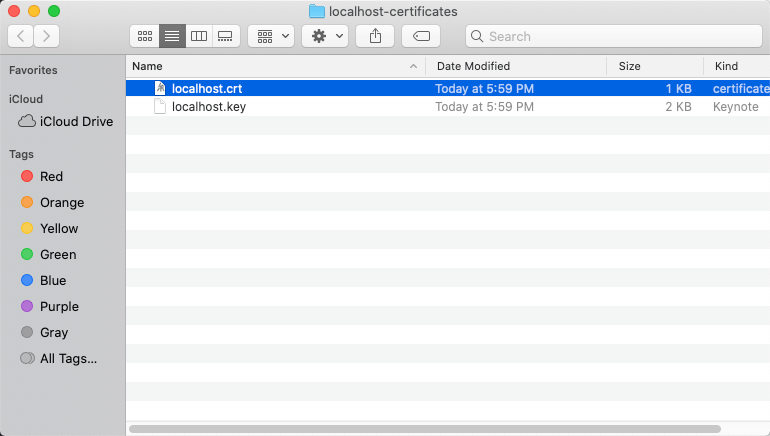Click the document icon of localhost.key

pos(160,106)
